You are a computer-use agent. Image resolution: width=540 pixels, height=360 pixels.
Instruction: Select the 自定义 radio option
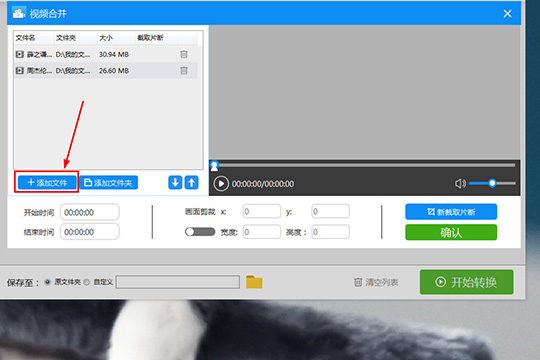click(87, 282)
